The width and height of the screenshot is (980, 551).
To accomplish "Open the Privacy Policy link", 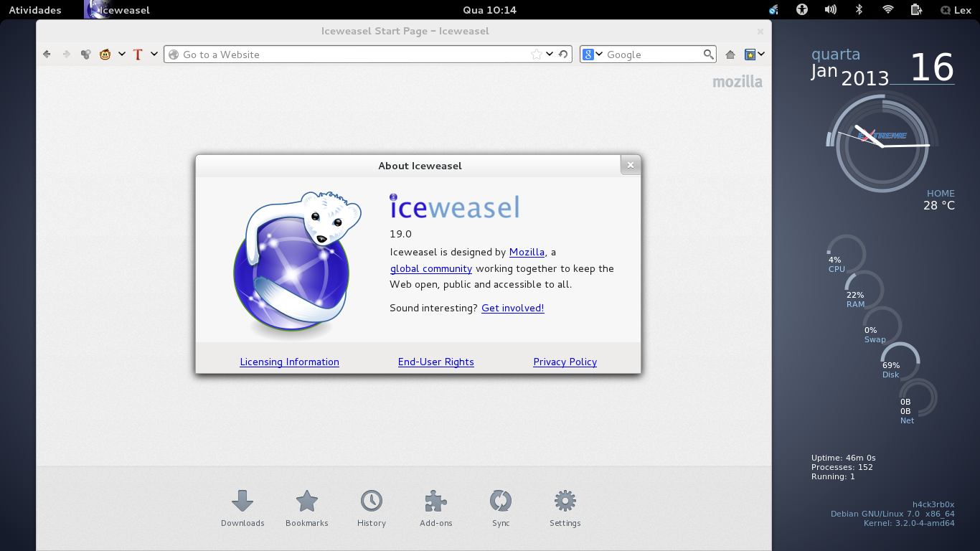I will click(x=565, y=362).
